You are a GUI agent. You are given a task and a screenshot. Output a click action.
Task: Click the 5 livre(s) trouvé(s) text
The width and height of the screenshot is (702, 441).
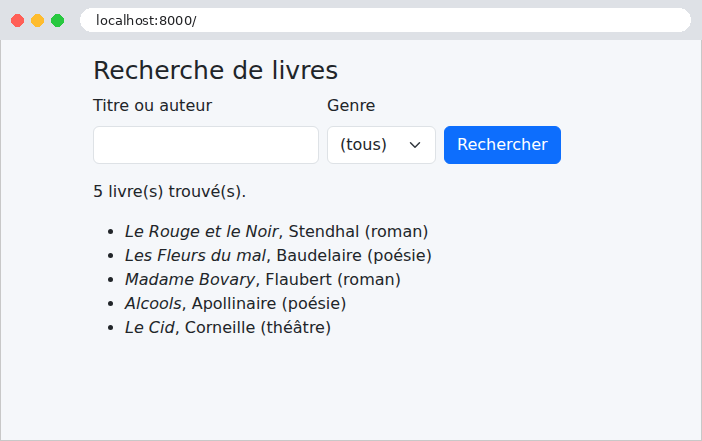170,192
